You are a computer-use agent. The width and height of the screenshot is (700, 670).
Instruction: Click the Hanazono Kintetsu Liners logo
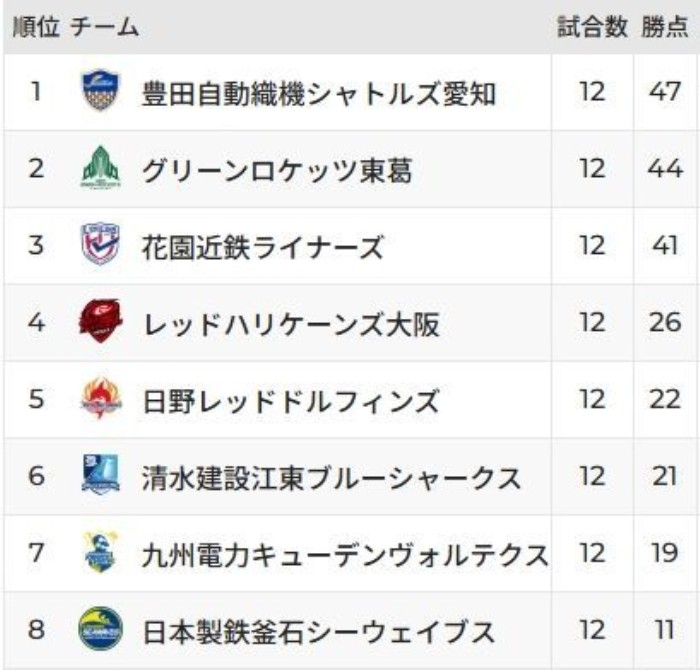click(101, 244)
